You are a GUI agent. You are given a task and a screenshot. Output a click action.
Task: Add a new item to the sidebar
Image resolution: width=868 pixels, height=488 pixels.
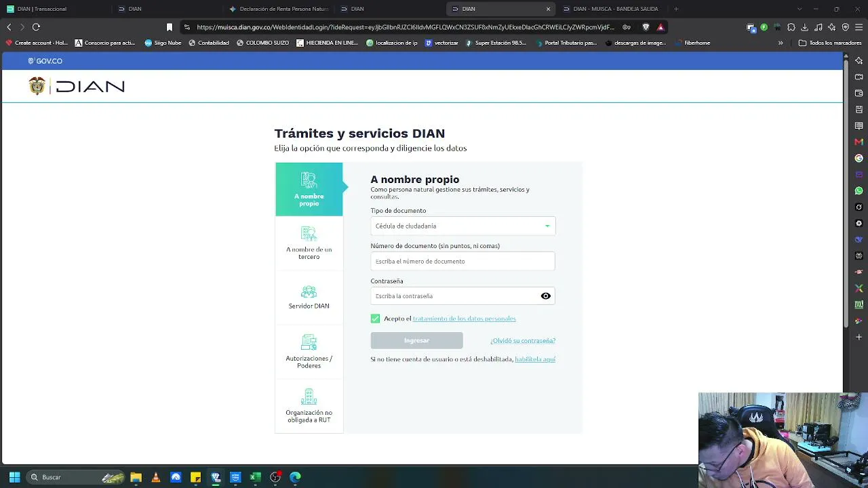coord(859,337)
